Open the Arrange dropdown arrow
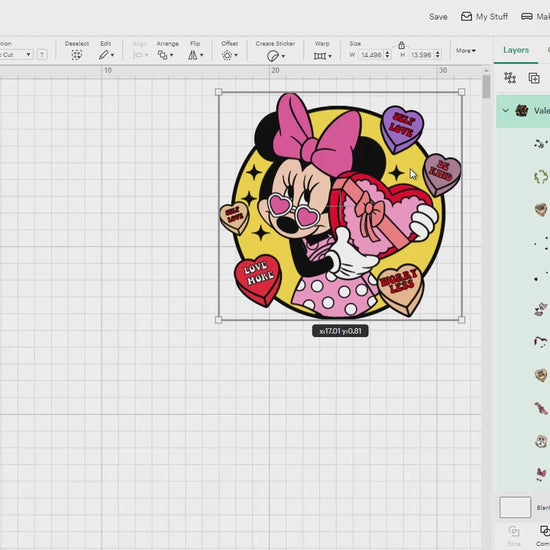 tap(172, 55)
